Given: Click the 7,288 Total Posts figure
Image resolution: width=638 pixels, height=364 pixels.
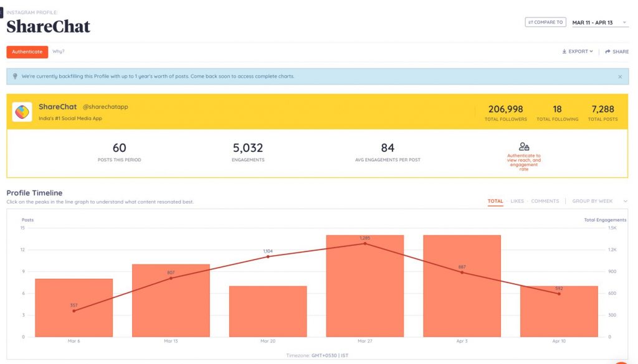Looking at the screenshot, I should 602,110.
